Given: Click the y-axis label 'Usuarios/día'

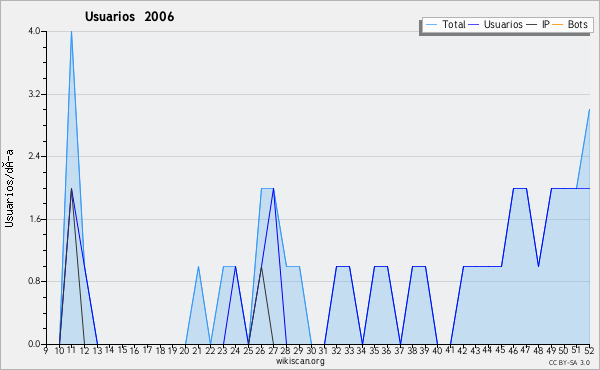Looking at the screenshot, I should pyautogui.click(x=9, y=188).
